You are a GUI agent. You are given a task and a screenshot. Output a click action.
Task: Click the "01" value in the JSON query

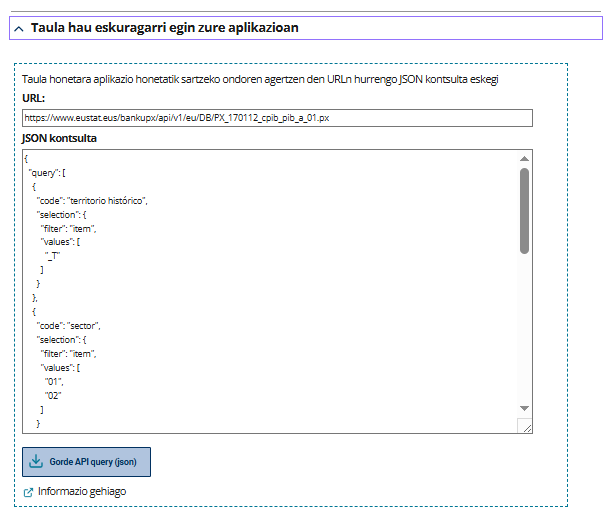(54, 382)
